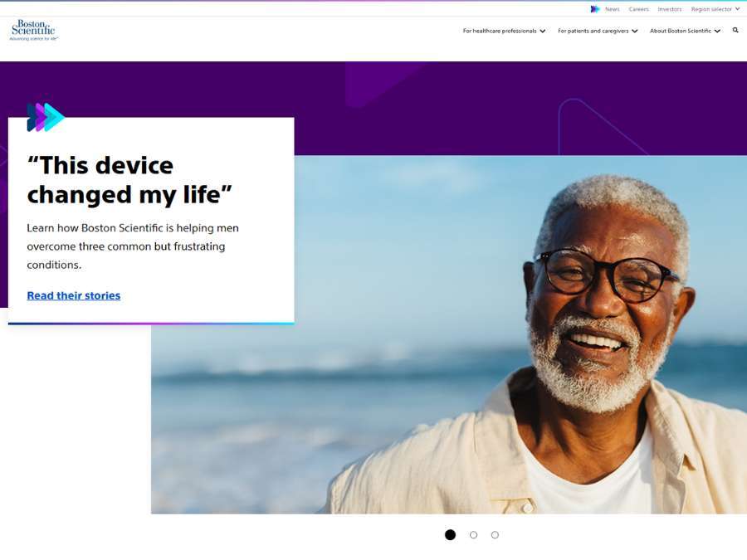Click the triple-arrow graphic above the quote card
This screenshot has height=560, width=747.
pos(46,117)
